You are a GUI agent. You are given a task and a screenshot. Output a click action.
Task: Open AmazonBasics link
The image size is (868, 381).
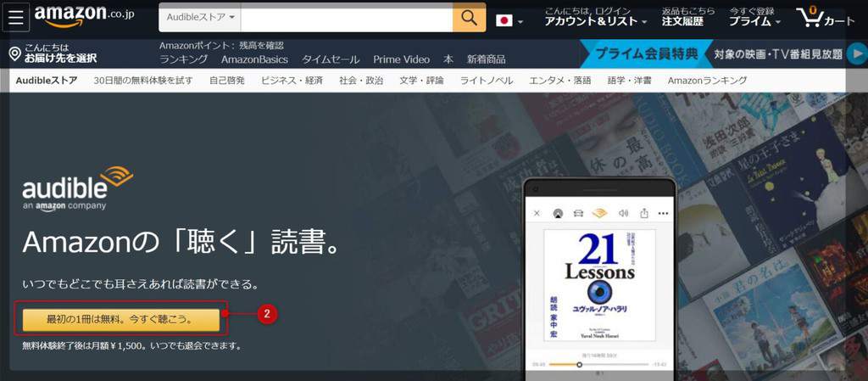pos(254,59)
